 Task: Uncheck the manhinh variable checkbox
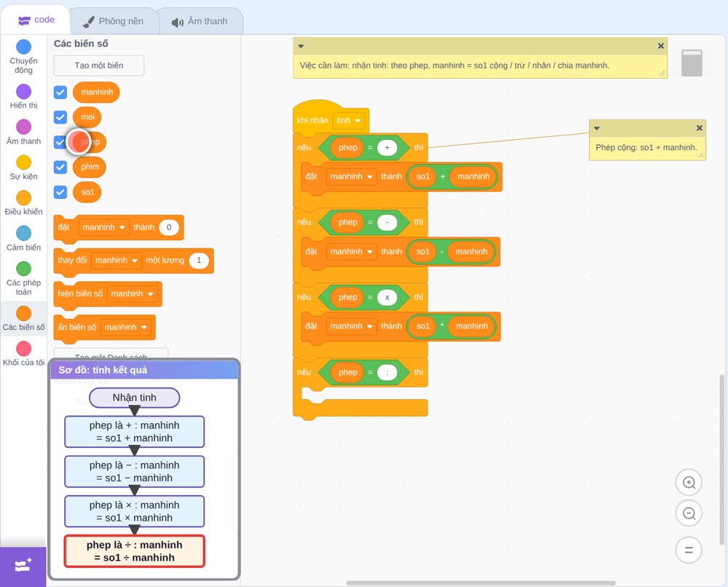(60, 92)
